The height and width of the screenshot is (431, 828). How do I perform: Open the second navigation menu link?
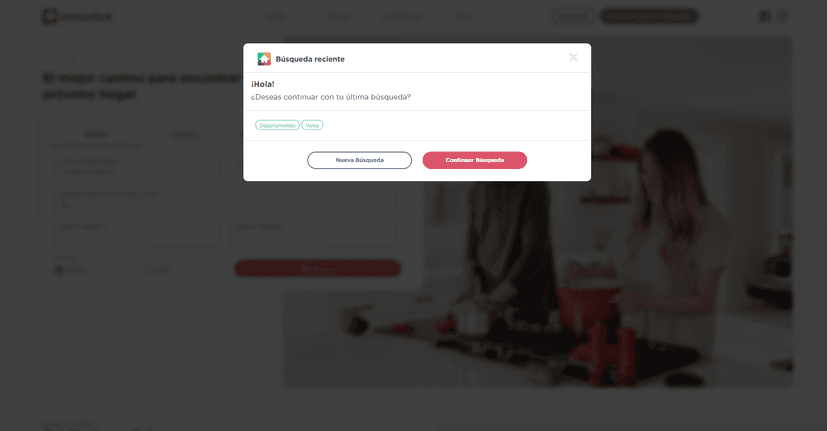pyautogui.click(x=338, y=17)
